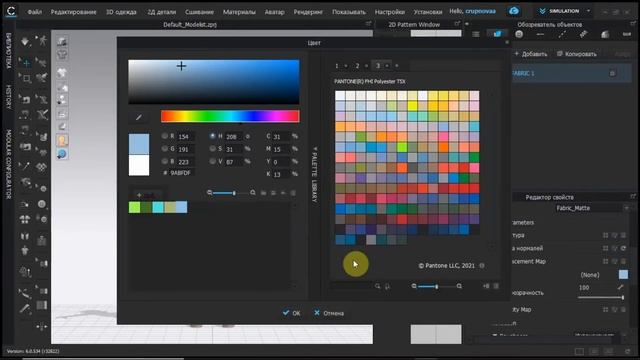Click the add swatch plus button
This screenshot has height=360, width=640.
(146, 195)
